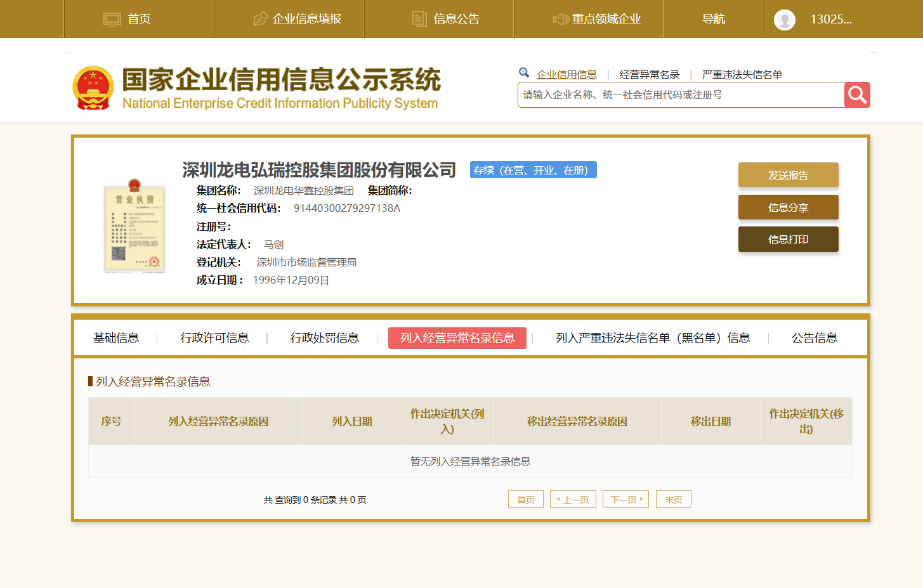
Task: Click the 信息打印 button
Action: click(788, 239)
